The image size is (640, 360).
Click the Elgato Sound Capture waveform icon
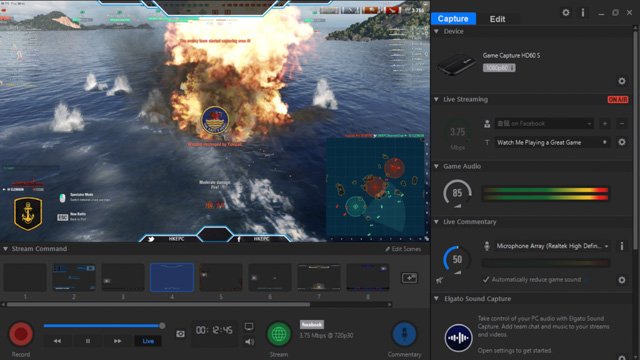coord(458,338)
